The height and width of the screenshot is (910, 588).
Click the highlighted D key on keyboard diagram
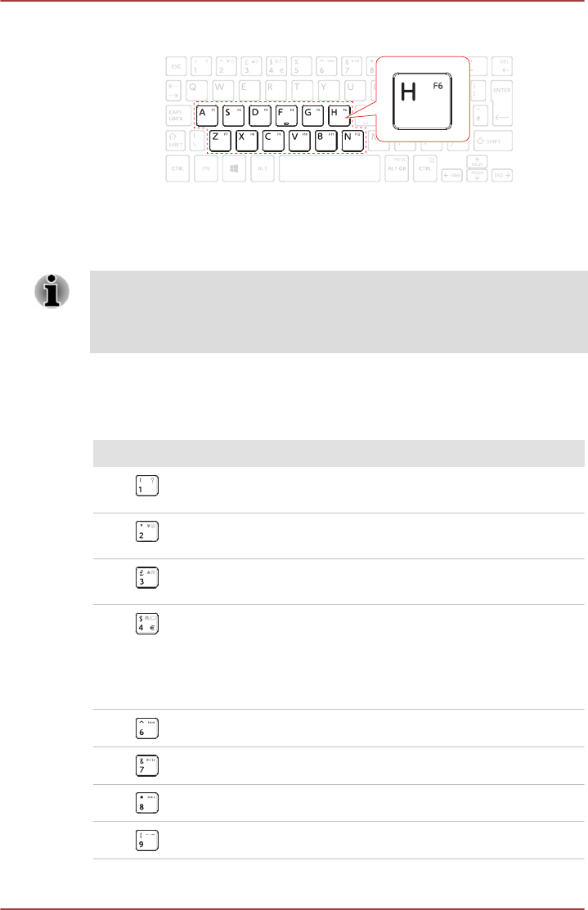pos(258,115)
